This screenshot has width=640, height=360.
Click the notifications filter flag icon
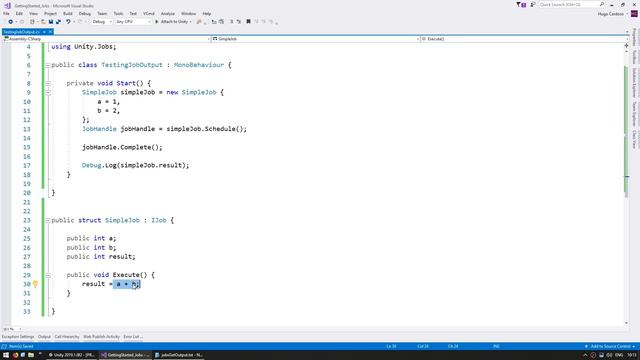point(520,4)
